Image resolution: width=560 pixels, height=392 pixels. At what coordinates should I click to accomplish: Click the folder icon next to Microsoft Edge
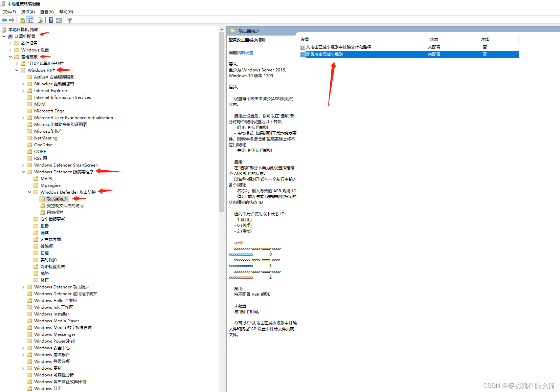(x=29, y=111)
